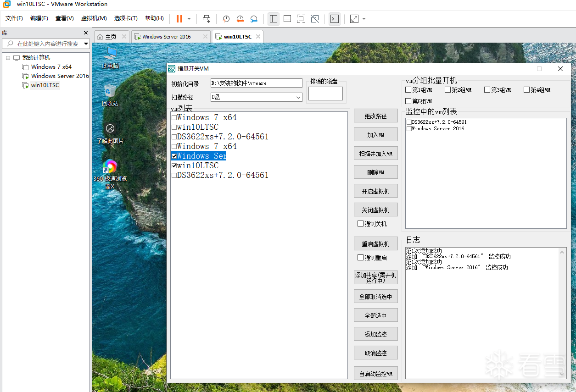Click the Unity mode toolbar icon

315,19
